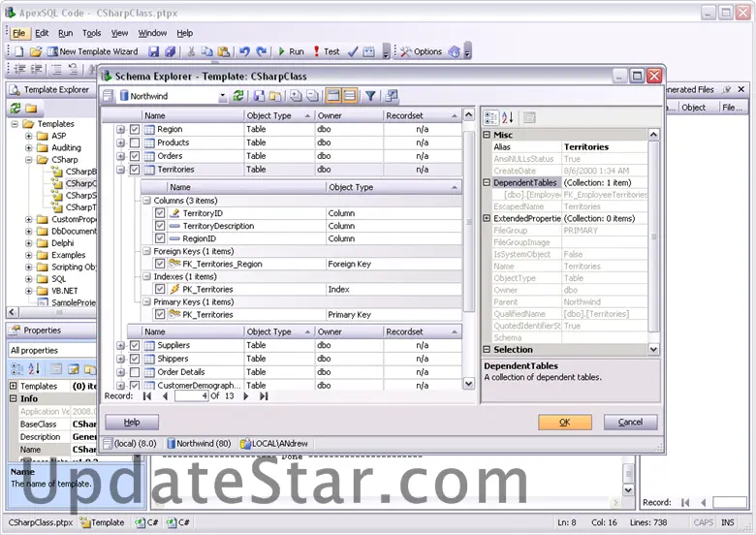Toggle the Region table checkbox
Image resolution: width=756 pixels, height=535 pixels.
[135, 129]
